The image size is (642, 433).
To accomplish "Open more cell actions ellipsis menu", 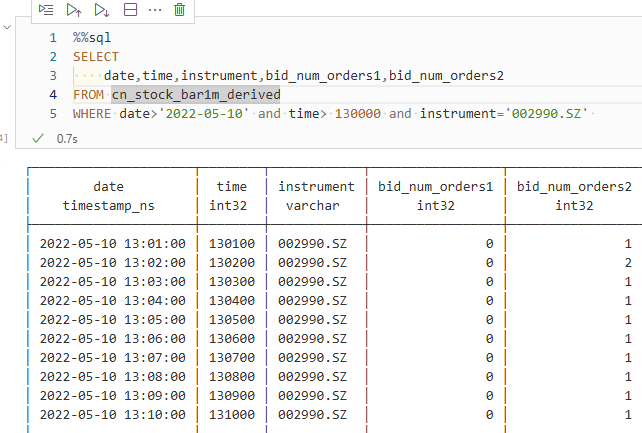I will tap(154, 10).
